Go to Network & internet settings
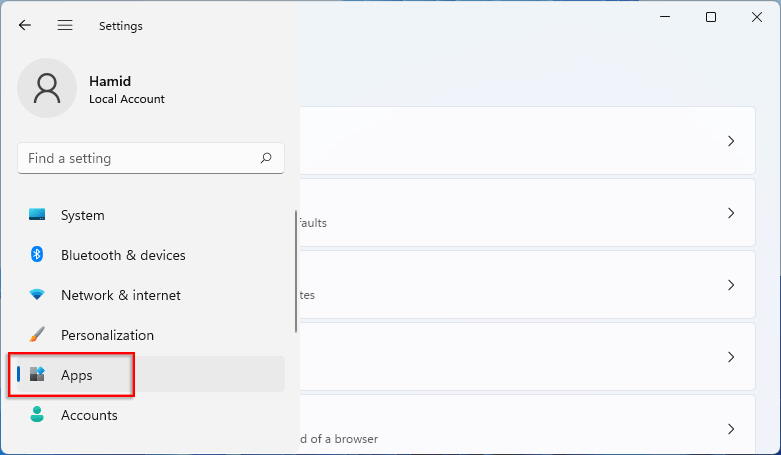The image size is (781, 455). (121, 295)
